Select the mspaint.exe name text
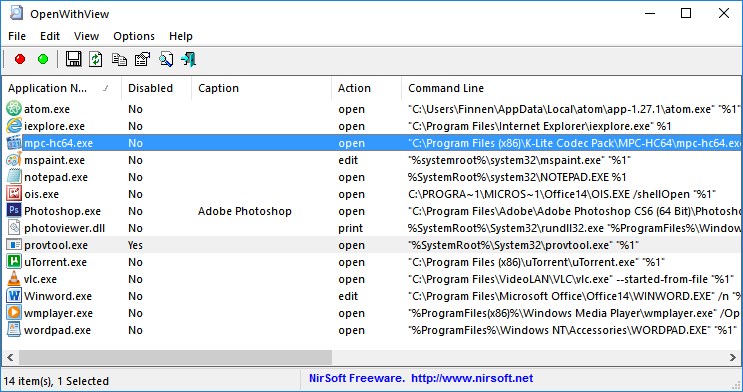Image resolution: width=743 pixels, height=392 pixels. click(54, 160)
